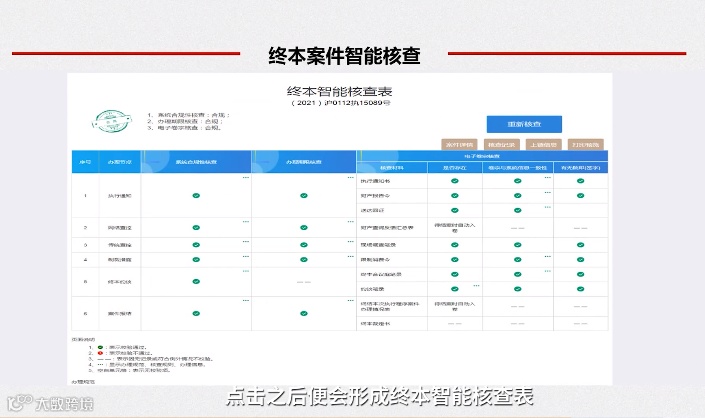Select the 核查材料 column header
The image size is (705, 418).
(x=392, y=168)
